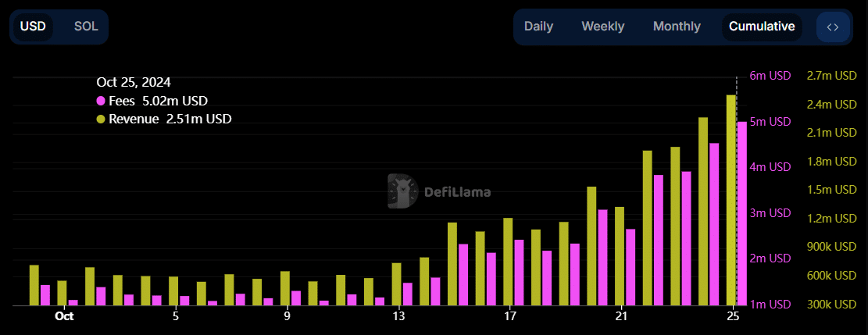Click the Oct label on the x-axis

click(x=64, y=316)
